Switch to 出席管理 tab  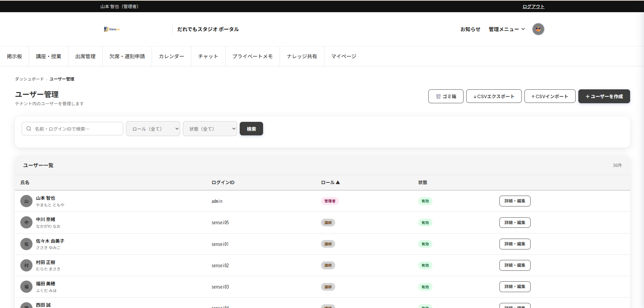pyautogui.click(x=85, y=56)
